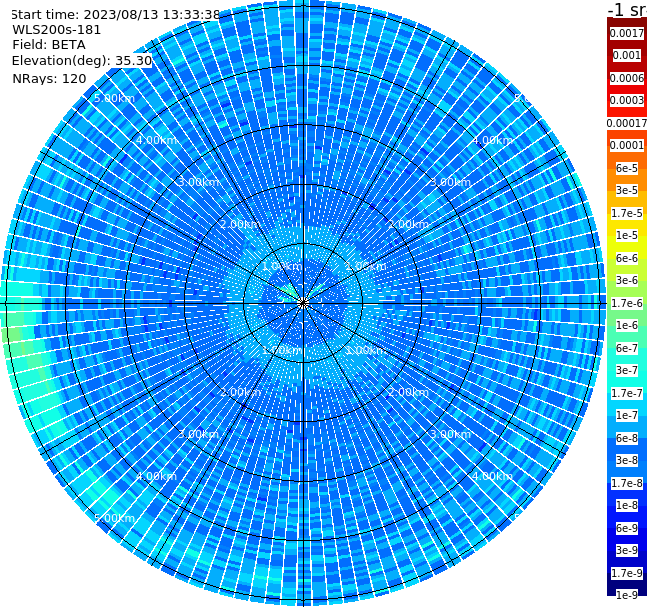Viewport: 647px width, 607px height.
Task: Click the Field: BETA label
Action: pos(49,45)
